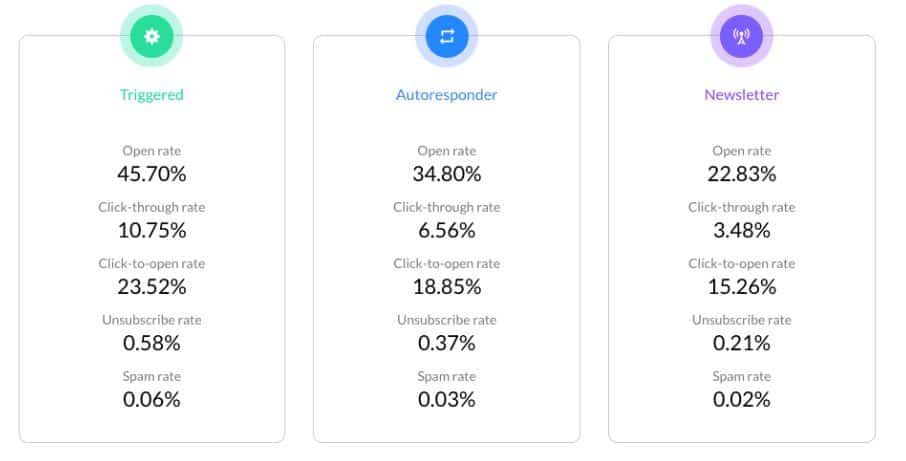Click the purple Newsletter broadcast antenna icon
This screenshot has width=906, height=461.
coord(741,36)
